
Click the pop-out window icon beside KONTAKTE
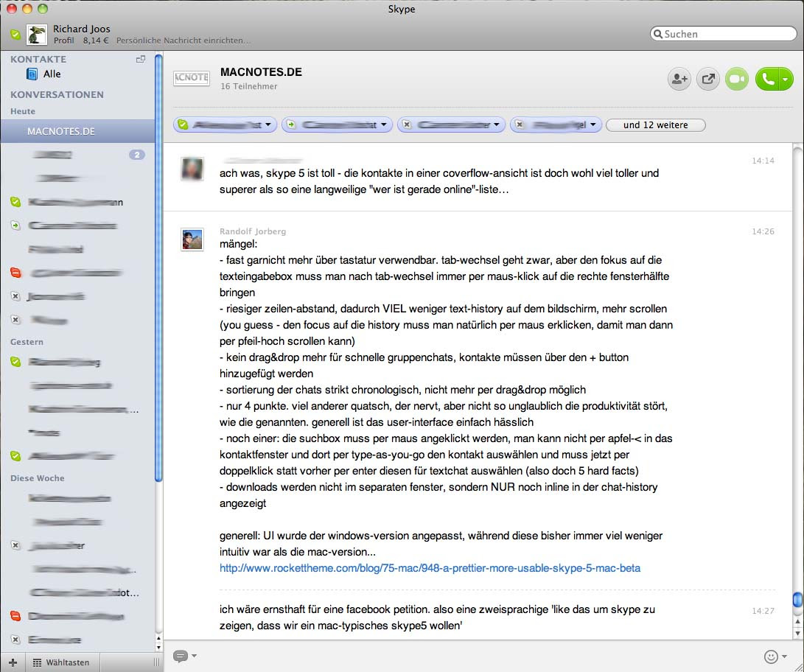click(141, 59)
